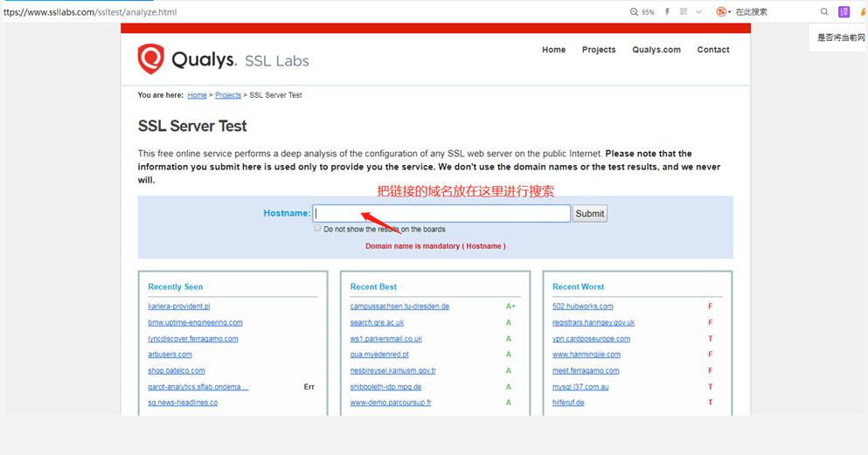
Task: Open arbusers.com link
Action: click(x=170, y=355)
